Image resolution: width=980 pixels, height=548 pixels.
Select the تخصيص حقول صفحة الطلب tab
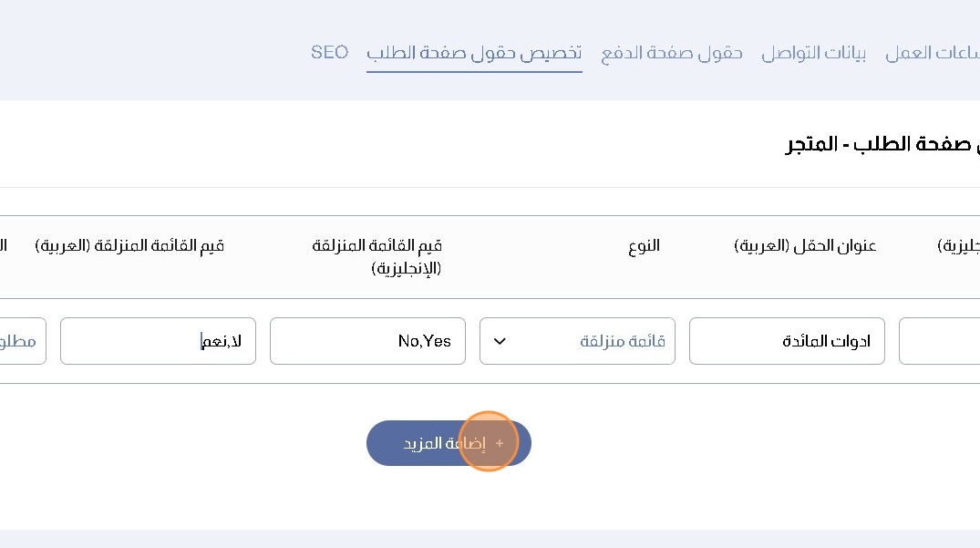coord(474,53)
